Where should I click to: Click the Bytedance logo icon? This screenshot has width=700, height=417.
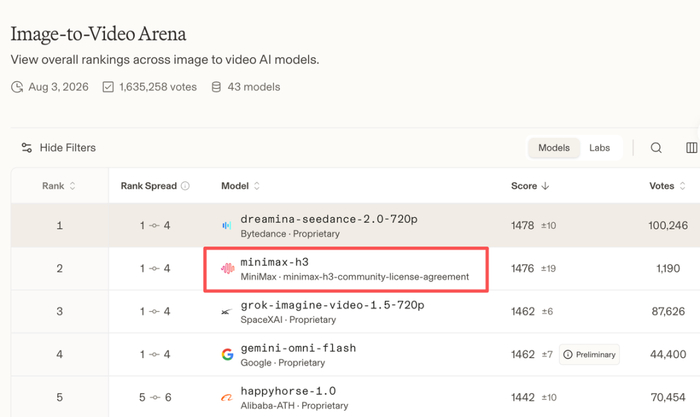coord(227,225)
